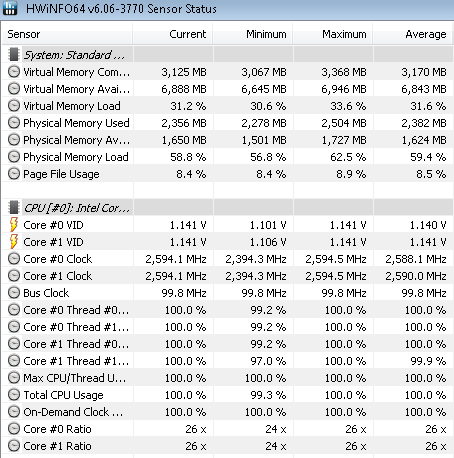Select the Physical Memory Used row
The width and height of the screenshot is (454, 458).
coord(227,123)
